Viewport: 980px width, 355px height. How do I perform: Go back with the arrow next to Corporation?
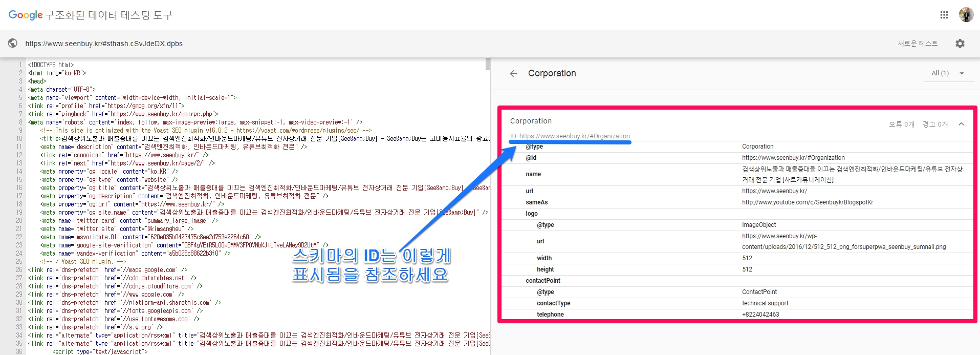pyautogui.click(x=514, y=74)
